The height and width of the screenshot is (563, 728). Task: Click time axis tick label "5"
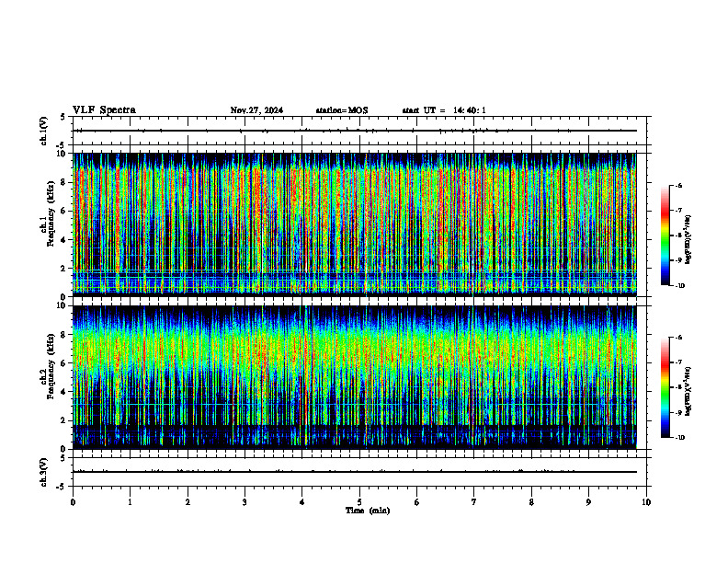click(x=359, y=502)
